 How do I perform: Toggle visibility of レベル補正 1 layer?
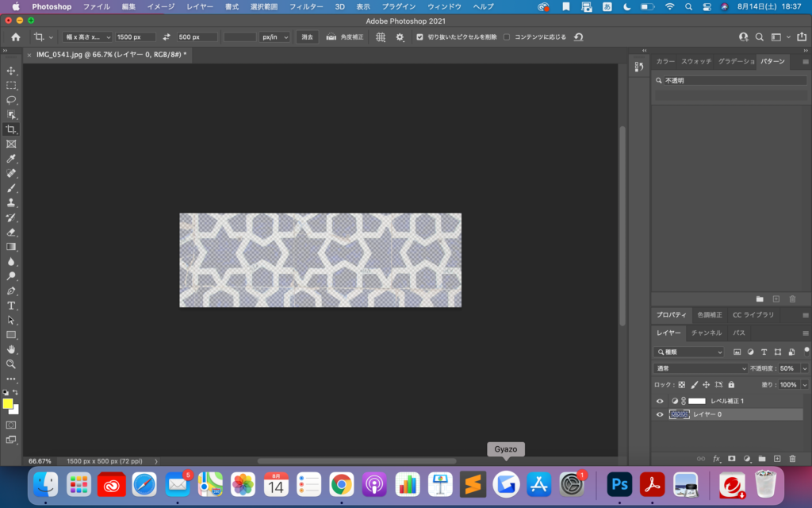(660, 401)
